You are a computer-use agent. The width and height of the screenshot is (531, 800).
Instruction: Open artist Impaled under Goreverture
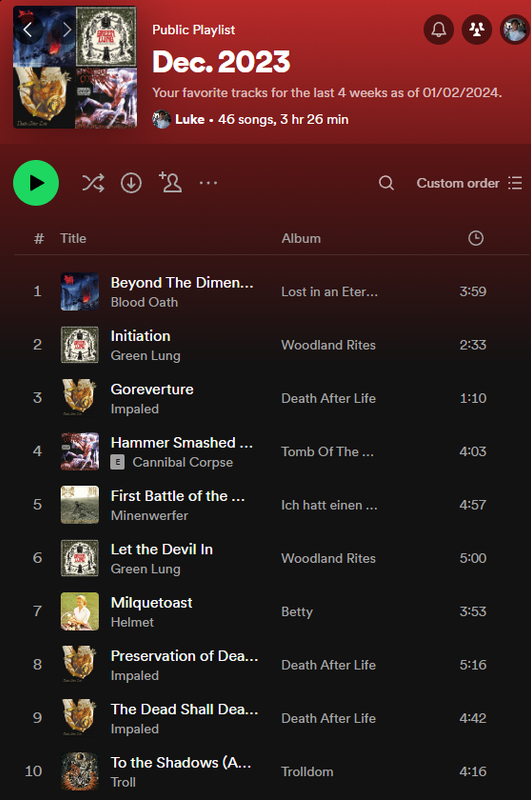coord(135,409)
